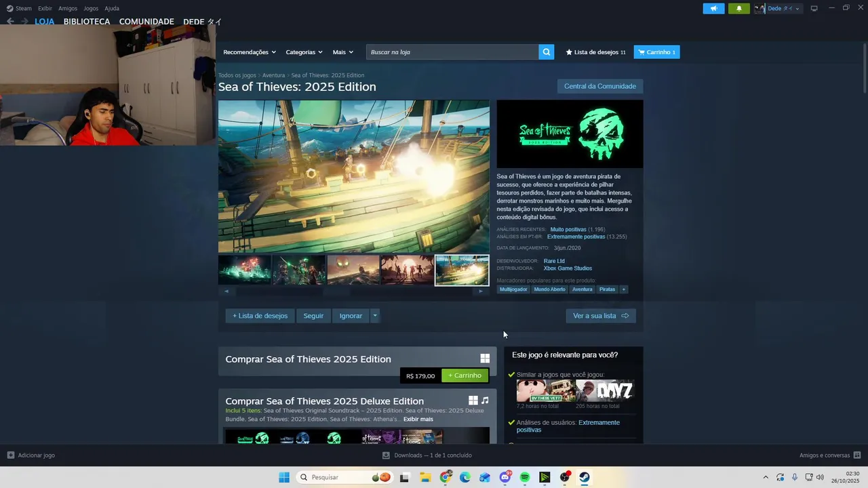Go to the LOJA tab

coord(45,22)
